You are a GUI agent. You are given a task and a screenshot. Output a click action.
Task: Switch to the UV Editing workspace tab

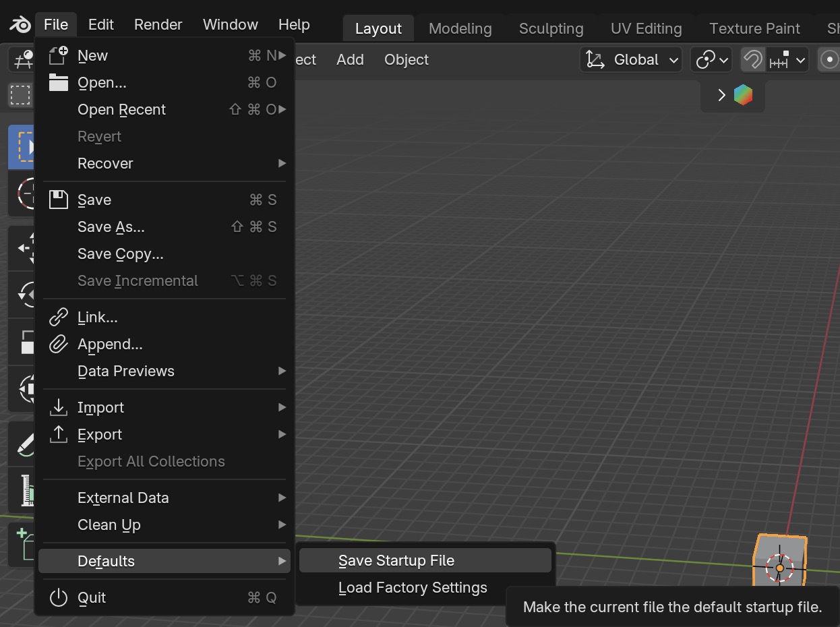click(647, 29)
